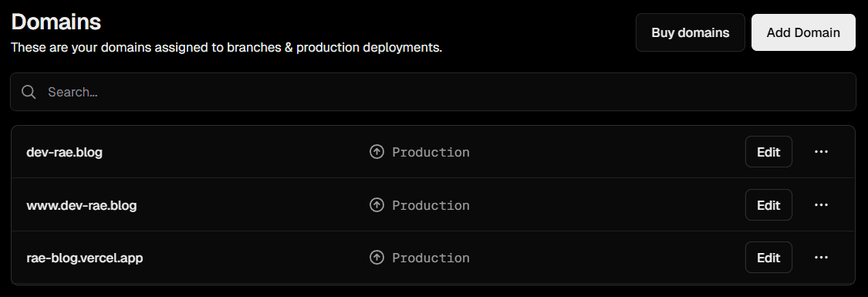Edit the www.dev-rae.blog domain
Image resolution: width=868 pixels, height=297 pixels.
(768, 204)
